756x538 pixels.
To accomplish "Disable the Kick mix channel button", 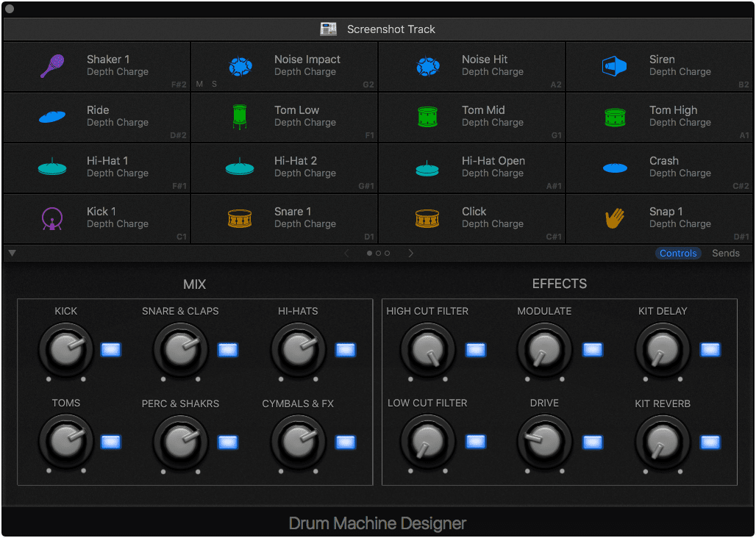I will pyautogui.click(x=110, y=350).
